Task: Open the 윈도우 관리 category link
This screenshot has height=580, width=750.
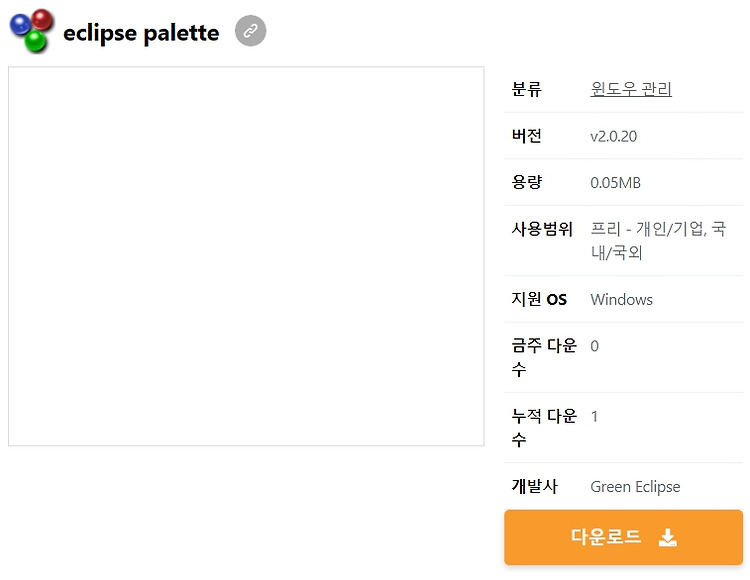Action: (x=631, y=89)
